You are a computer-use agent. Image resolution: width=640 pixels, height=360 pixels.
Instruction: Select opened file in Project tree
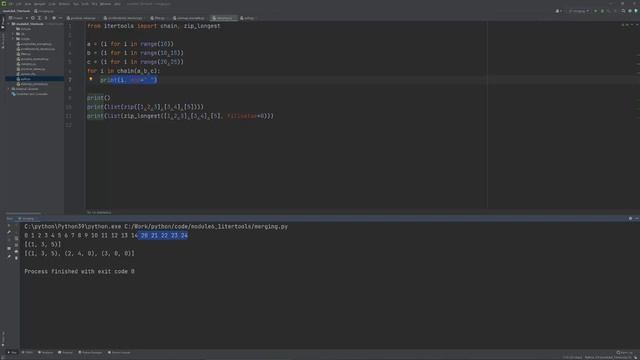coord(33,18)
